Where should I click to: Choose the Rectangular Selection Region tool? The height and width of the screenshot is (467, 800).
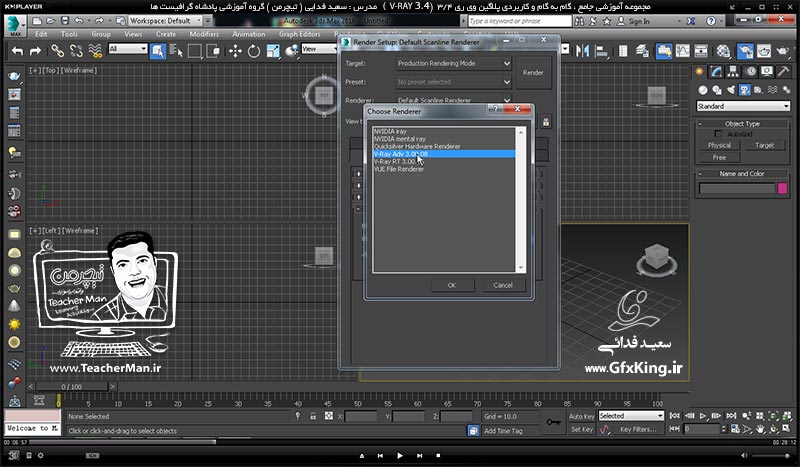[x=194, y=51]
